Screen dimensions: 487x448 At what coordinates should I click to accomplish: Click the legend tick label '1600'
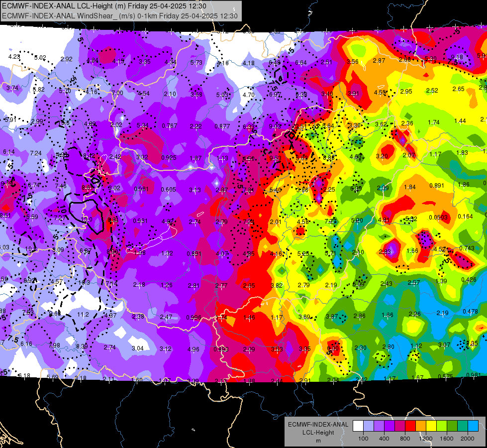[447, 439]
